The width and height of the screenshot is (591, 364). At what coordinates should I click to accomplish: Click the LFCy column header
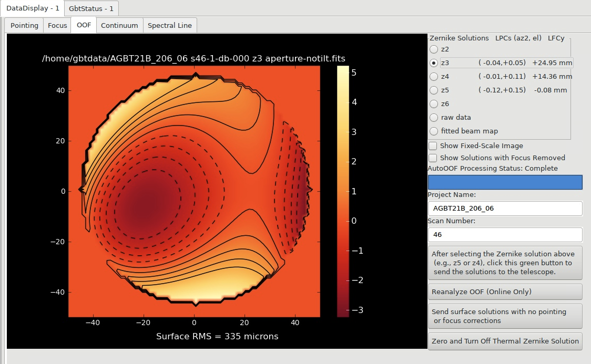[556, 38]
